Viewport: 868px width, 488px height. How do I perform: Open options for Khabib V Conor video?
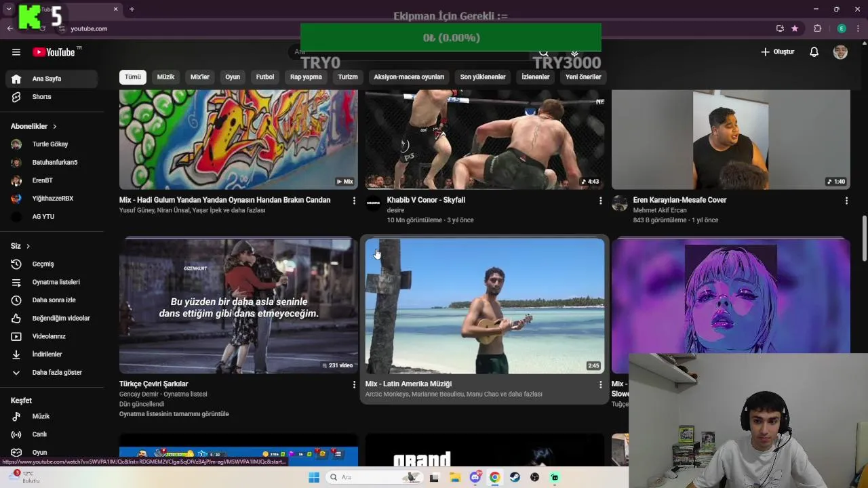coord(600,201)
